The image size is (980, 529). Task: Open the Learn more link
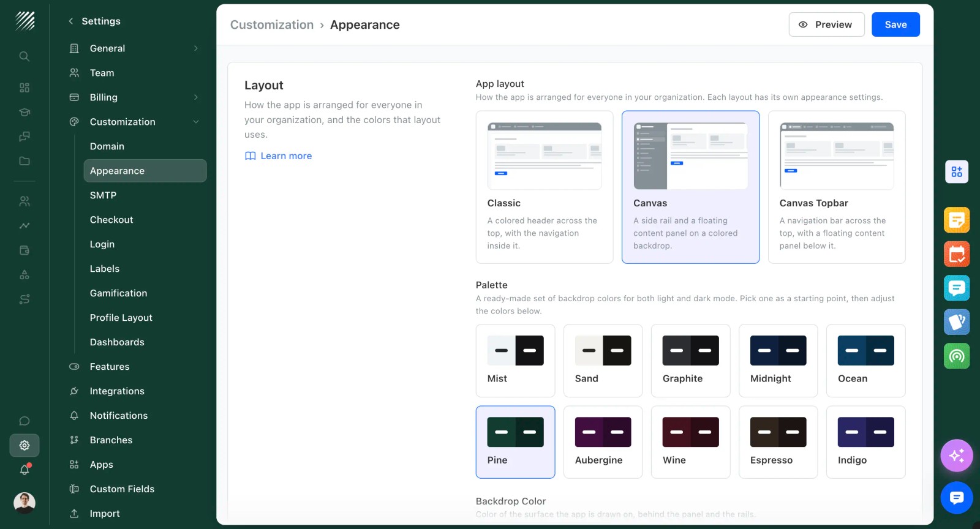279,156
